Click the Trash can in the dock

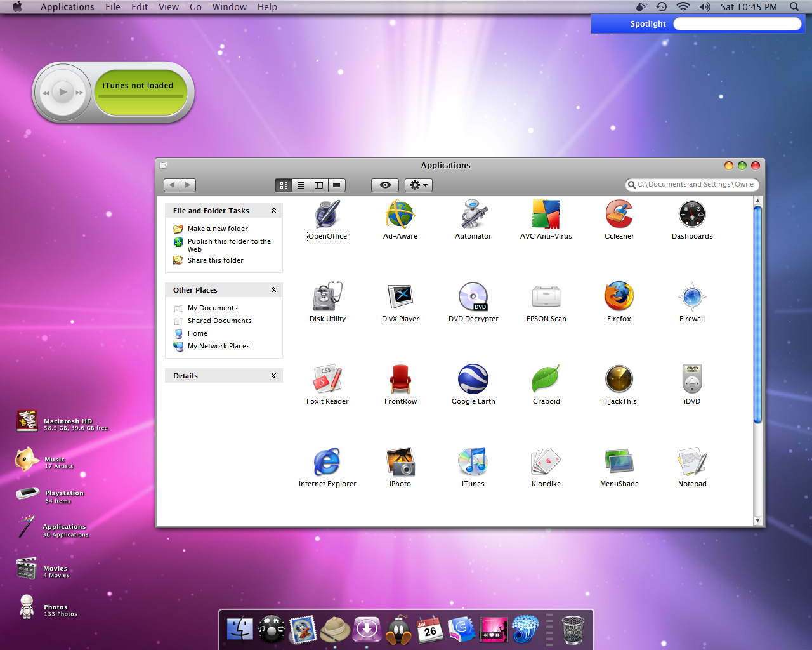tap(573, 630)
